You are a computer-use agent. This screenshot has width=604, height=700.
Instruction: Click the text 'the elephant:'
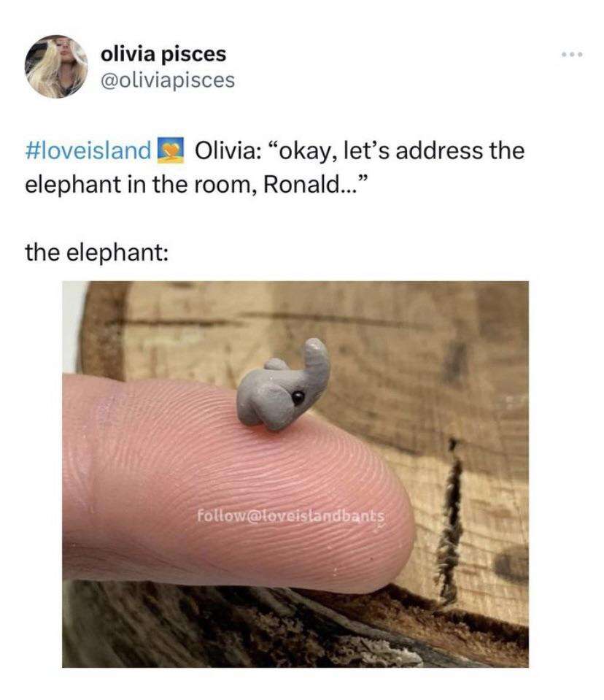pyautogui.click(x=97, y=253)
